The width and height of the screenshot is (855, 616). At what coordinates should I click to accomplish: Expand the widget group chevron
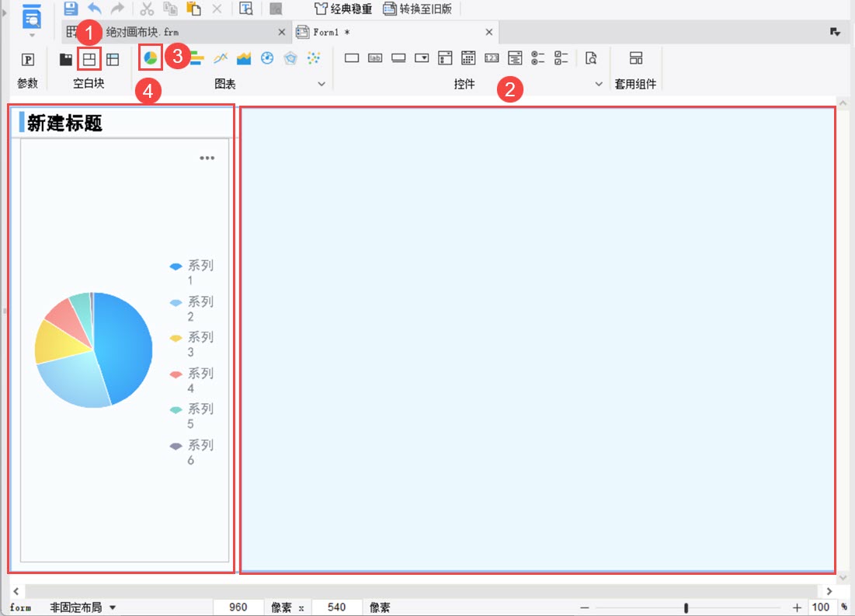coord(599,84)
